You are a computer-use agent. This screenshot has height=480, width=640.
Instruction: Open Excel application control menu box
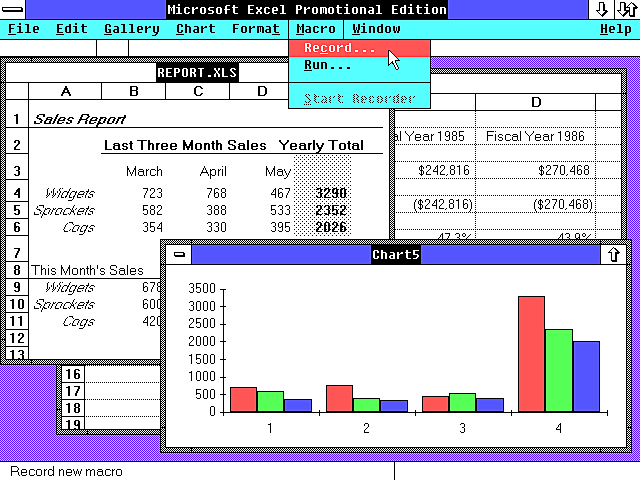[12, 9]
